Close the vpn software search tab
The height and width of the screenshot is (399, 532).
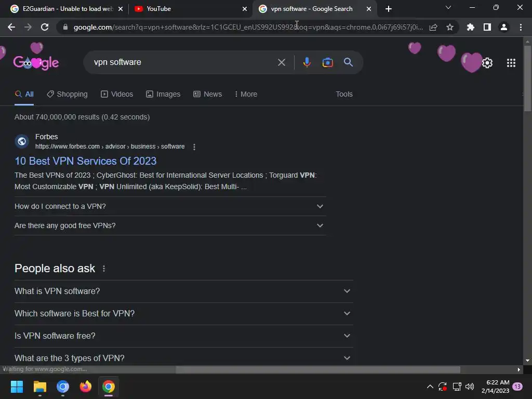point(369,9)
